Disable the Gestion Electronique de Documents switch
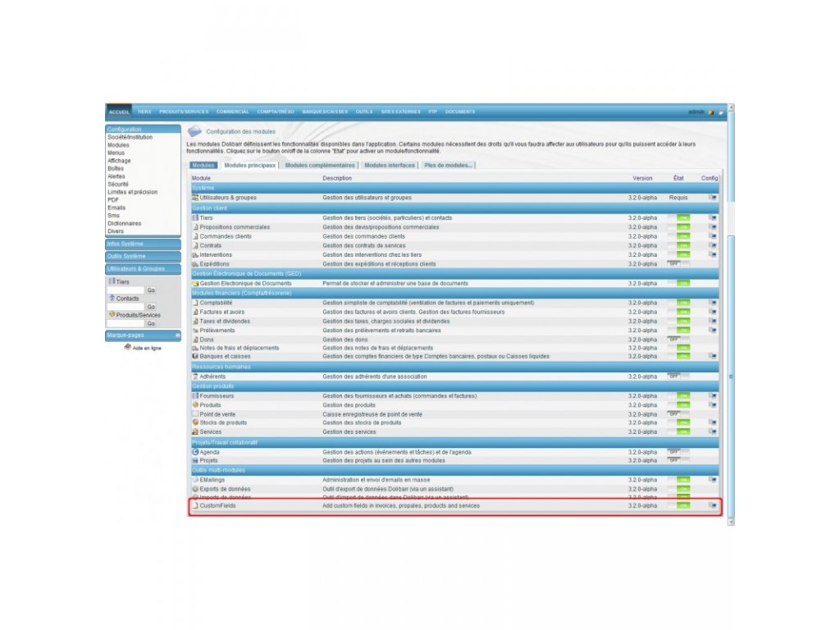Screen dimensions: 840x630 678,283
